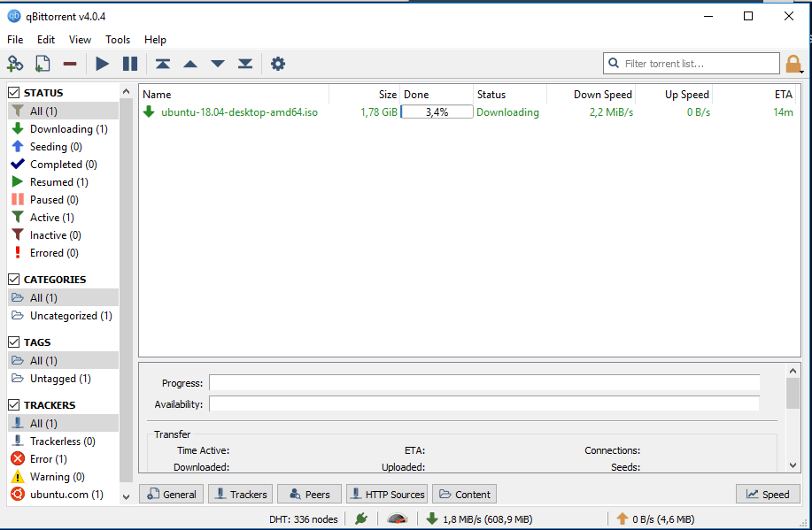Click the upload speed arrow in status bar

[x=623, y=518]
